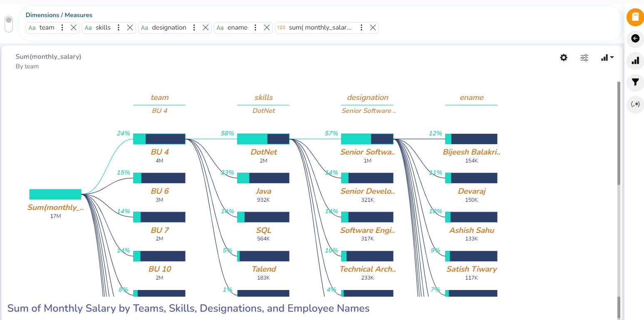The image size is (644, 320).
Task: Open three-dot menu for ename chip
Action: [x=255, y=27]
